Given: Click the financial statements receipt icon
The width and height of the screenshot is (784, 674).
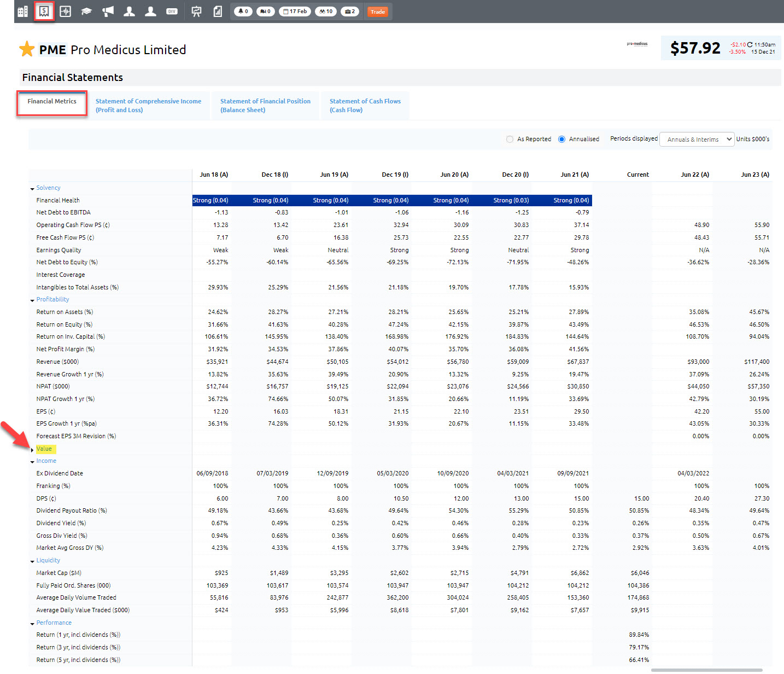Looking at the screenshot, I should [x=44, y=11].
